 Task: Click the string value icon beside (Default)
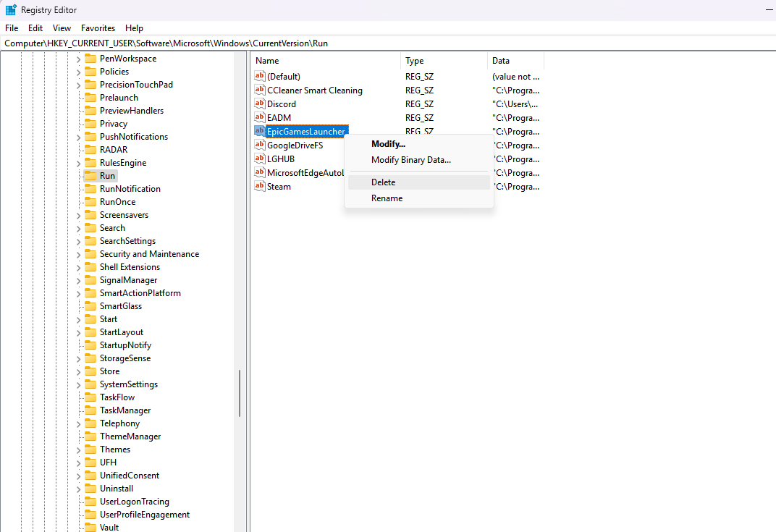260,76
